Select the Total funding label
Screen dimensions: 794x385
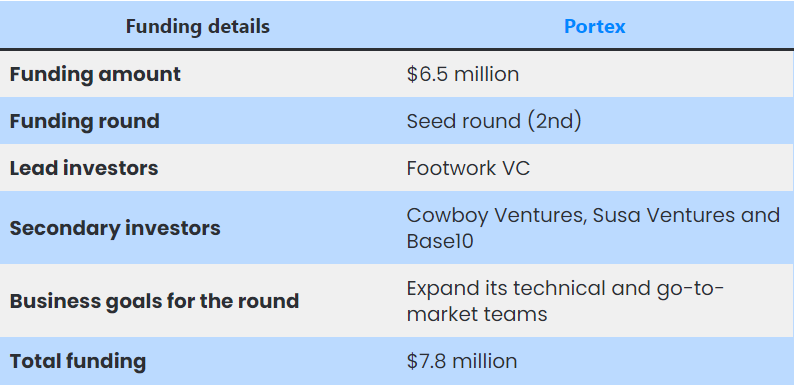click(77, 361)
